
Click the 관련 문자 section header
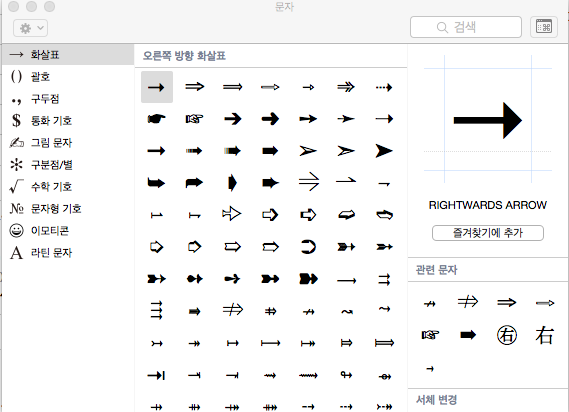(x=437, y=270)
